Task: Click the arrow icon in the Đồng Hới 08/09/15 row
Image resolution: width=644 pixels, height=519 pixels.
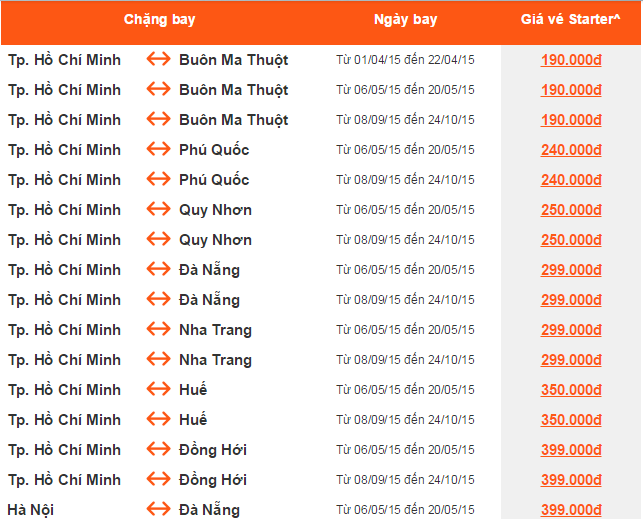Action: pos(158,480)
